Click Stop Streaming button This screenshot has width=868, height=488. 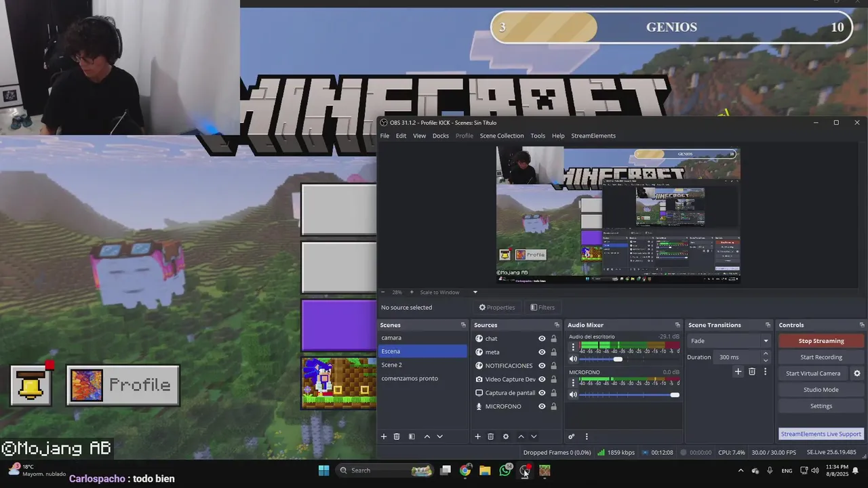pyautogui.click(x=821, y=341)
